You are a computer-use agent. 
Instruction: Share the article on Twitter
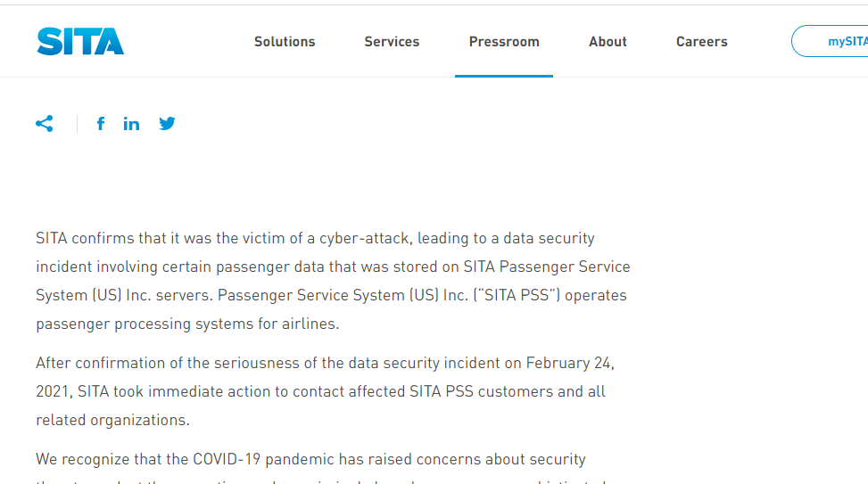[167, 124]
